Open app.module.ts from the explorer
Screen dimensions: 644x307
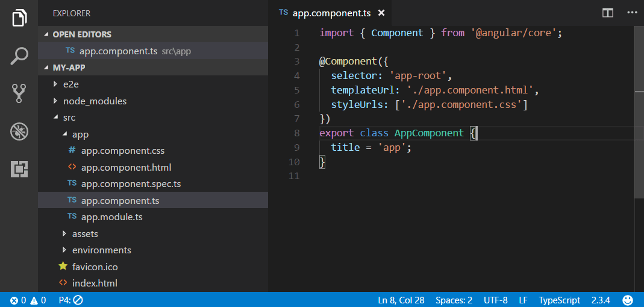pos(111,217)
